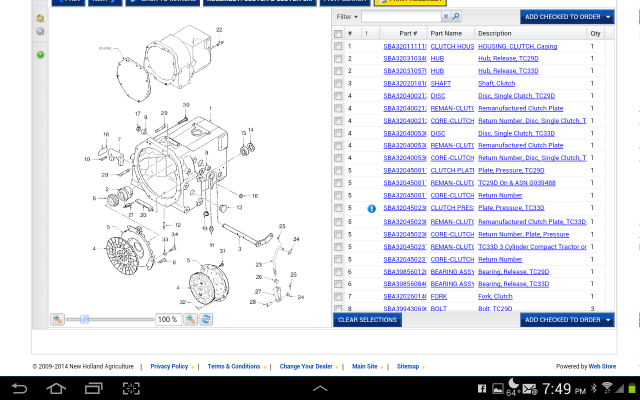Click the top gear-magnifier icon in the left sidebar
Viewport: 640px width, 400px height.
pyautogui.click(x=40, y=18)
